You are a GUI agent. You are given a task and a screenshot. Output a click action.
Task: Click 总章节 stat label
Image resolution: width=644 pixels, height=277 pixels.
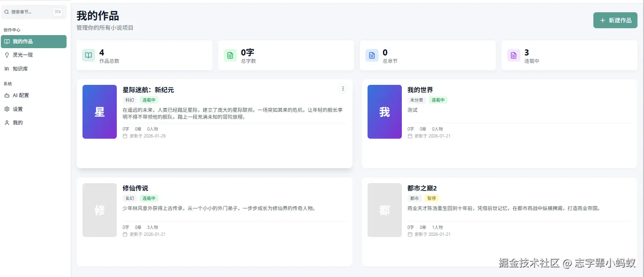pyautogui.click(x=390, y=61)
